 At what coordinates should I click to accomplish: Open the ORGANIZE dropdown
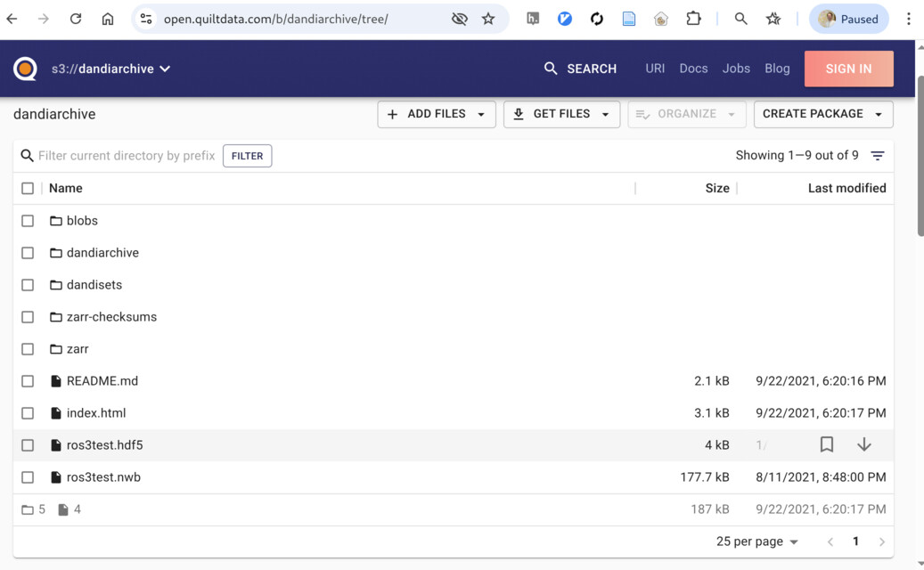click(x=686, y=114)
